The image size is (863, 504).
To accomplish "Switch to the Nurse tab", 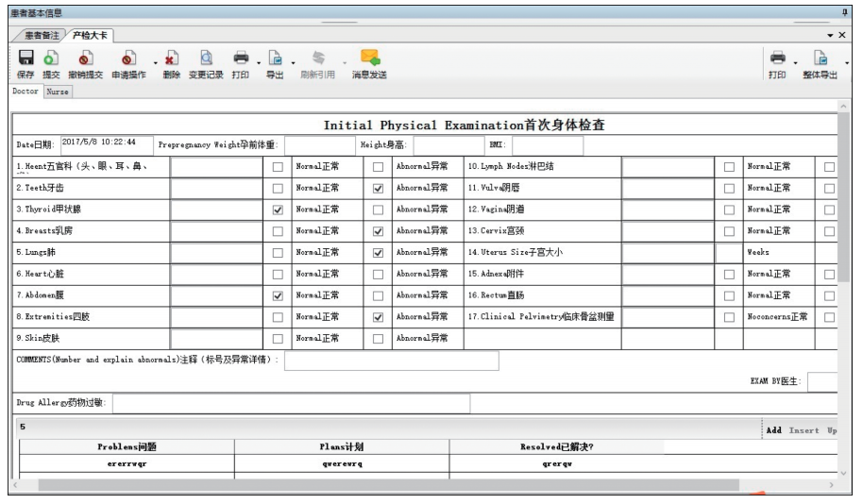I will coord(59,93).
